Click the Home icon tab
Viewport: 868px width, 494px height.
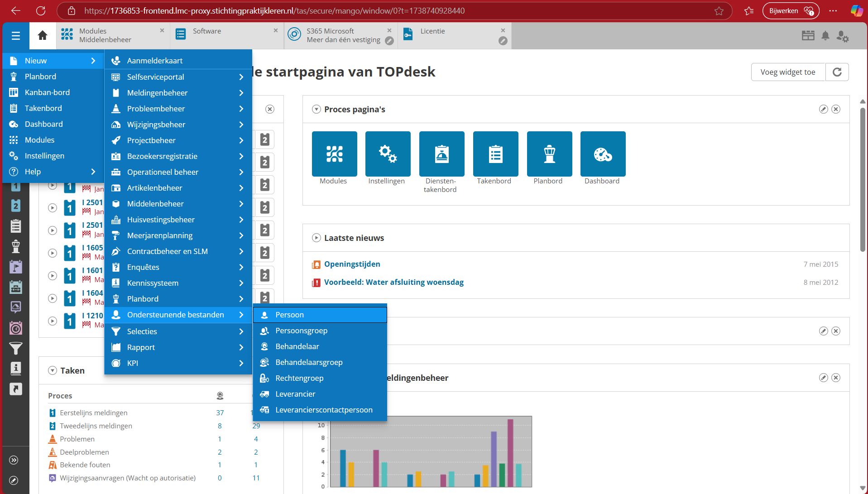tap(43, 35)
